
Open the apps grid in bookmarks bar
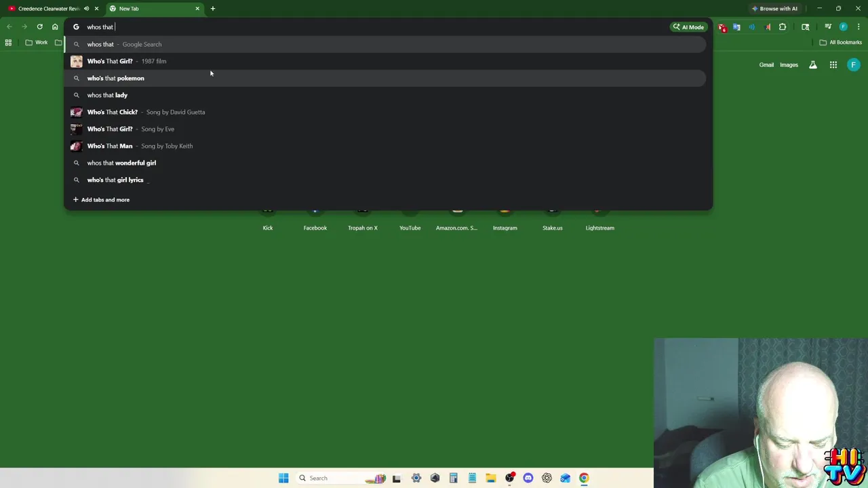pos(8,43)
